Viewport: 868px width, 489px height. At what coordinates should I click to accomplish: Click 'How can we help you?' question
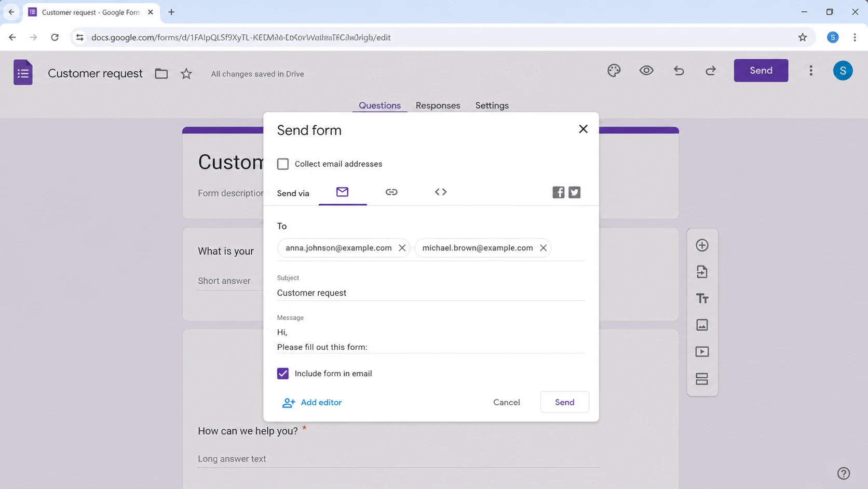click(248, 431)
